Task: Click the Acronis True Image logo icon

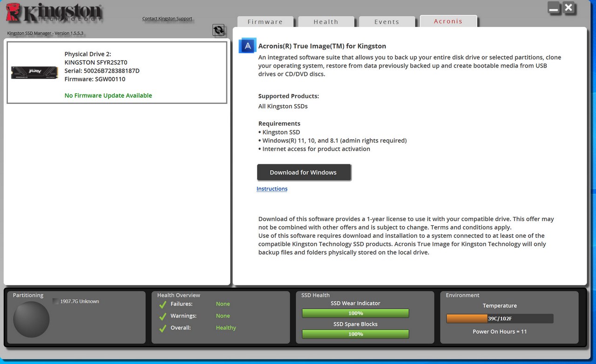Action: pos(247,46)
